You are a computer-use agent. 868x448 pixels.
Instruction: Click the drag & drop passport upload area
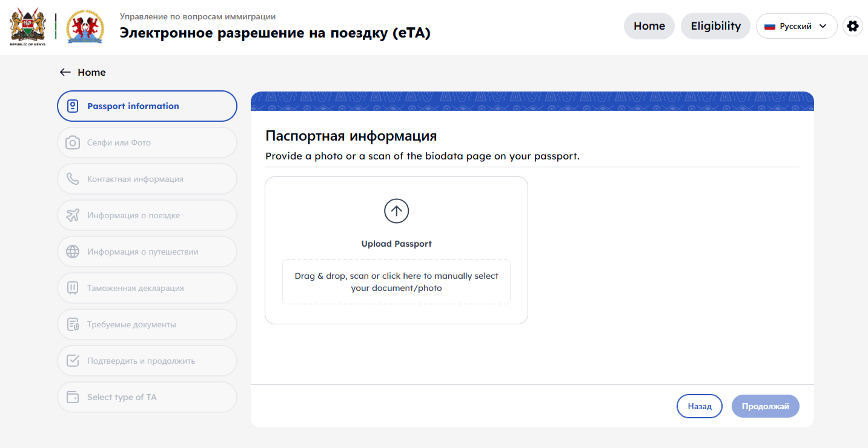396,282
